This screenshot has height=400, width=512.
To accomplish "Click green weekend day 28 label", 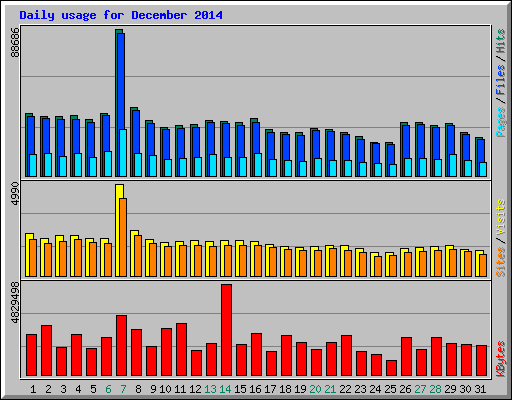I will (x=435, y=389).
